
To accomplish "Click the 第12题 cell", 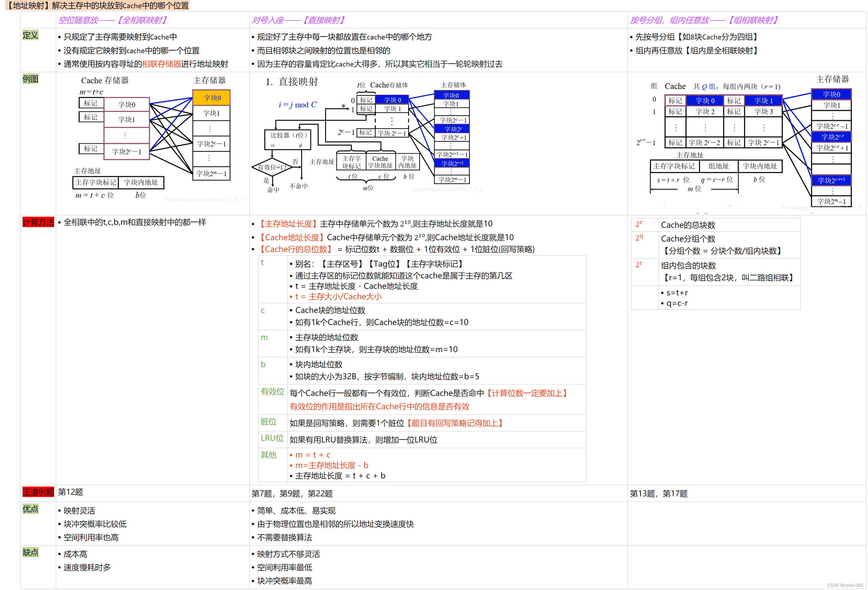I will click(x=70, y=492).
